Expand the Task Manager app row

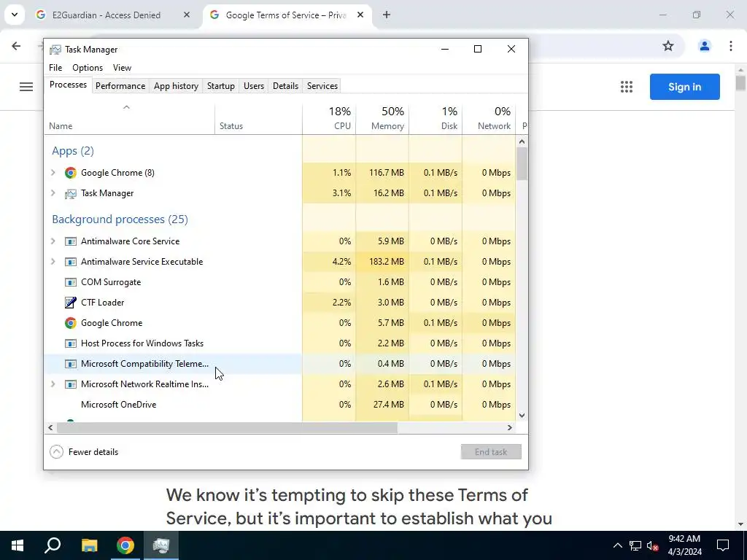(x=53, y=192)
